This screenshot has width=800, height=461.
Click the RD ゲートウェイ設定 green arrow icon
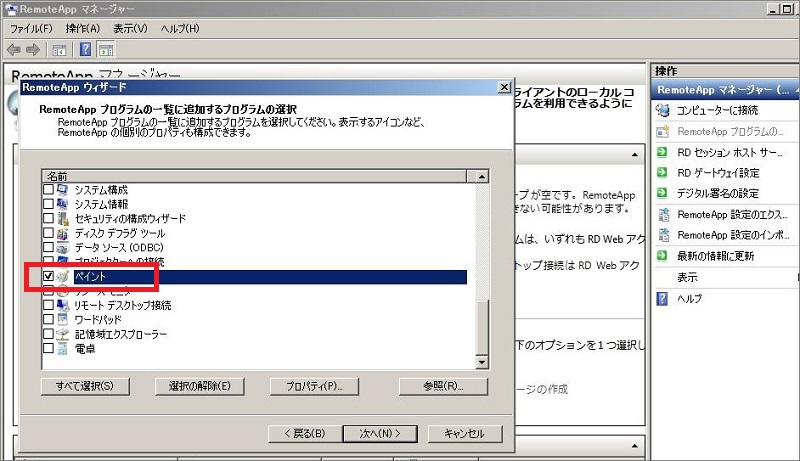663,172
